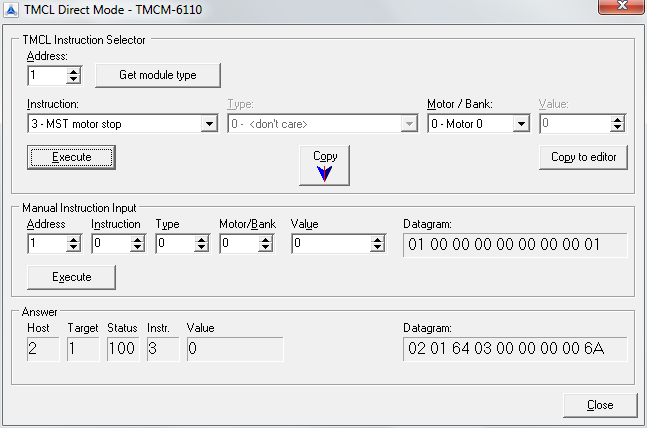Click the manual input Datagram field

click(514, 245)
